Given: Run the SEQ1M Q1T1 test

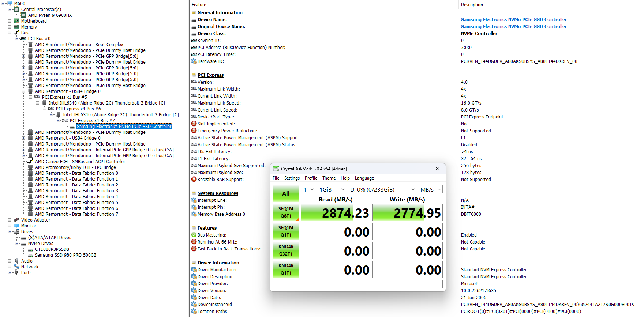Looking at the screenshot, I should point(286,231).
